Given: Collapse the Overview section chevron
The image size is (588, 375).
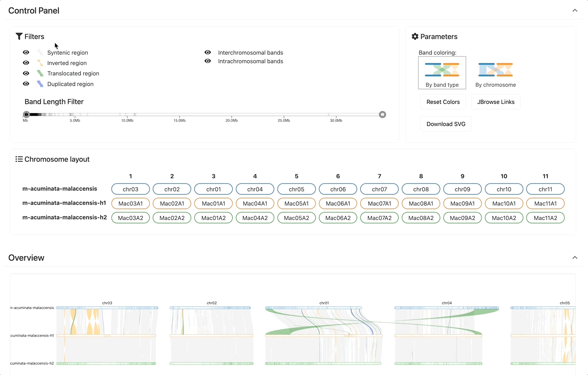Looking at the screenshot, I should 575,258.
